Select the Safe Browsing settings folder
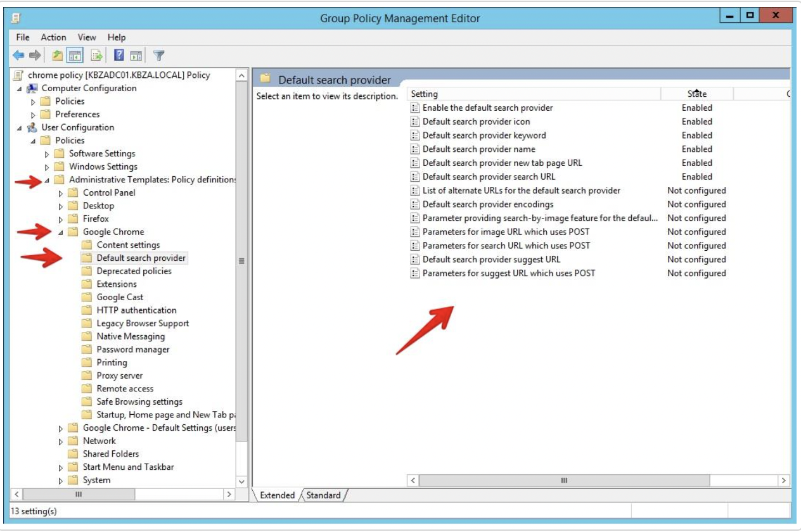The image size is (801, 532). [139, 402]
